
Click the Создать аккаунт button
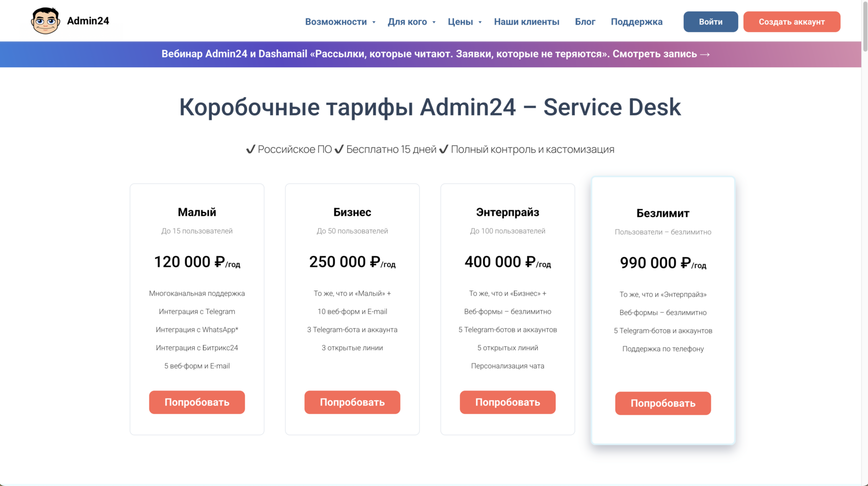792,22
